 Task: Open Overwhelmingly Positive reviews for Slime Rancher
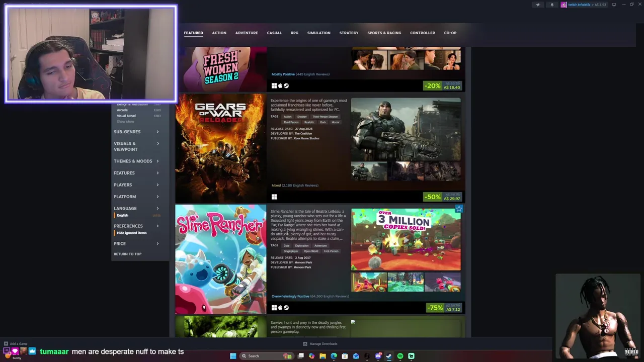tap(290, 296)
